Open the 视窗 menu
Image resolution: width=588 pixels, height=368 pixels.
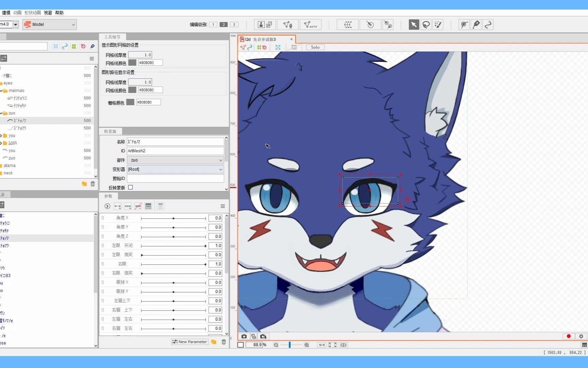click(x=48, y=13)
